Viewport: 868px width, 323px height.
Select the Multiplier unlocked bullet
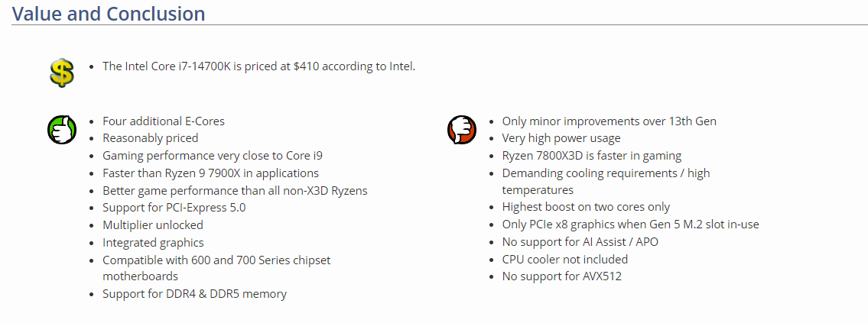coord(152,225)
